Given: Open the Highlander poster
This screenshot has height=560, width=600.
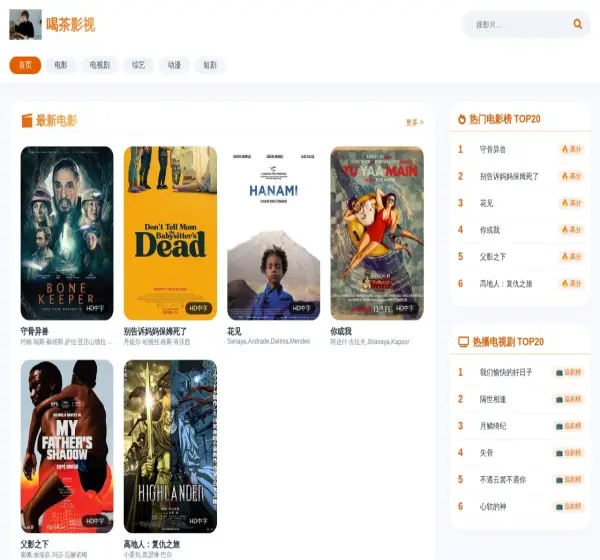Looking at the screenshot, I should tap(170, 446).
